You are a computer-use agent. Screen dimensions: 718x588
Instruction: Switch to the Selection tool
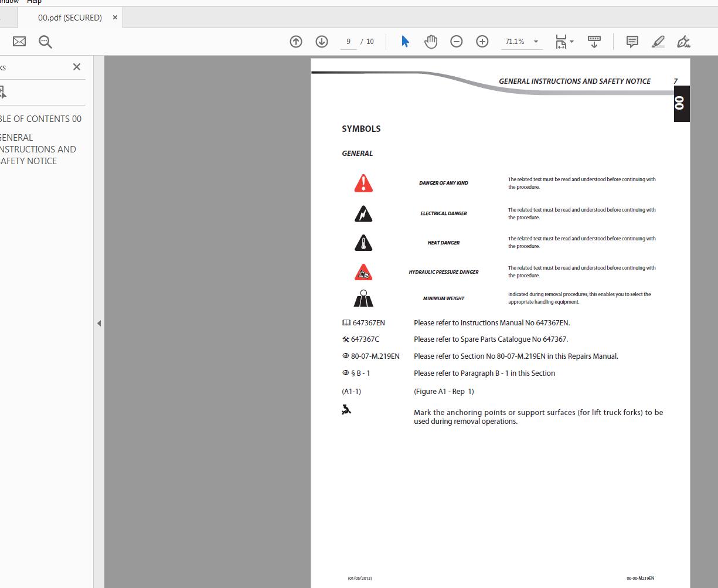[404, 42]
